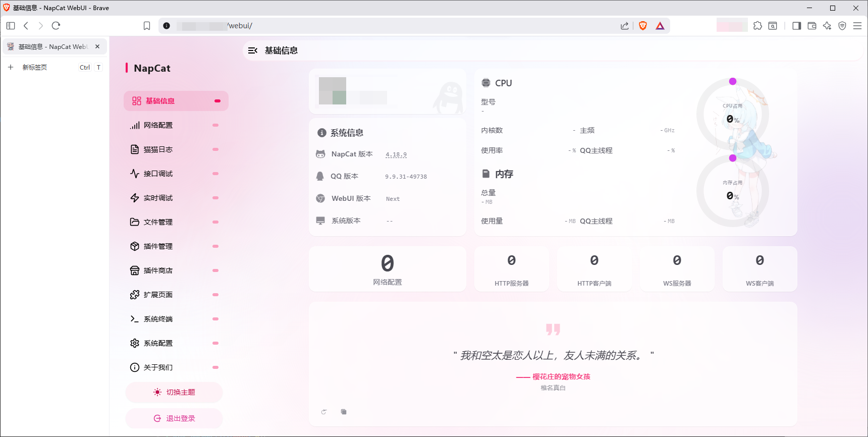Open Brave VPN shield icon
The width and height of the screenshot is (868, 437).
pyautogui.click(x=842, y=26)
